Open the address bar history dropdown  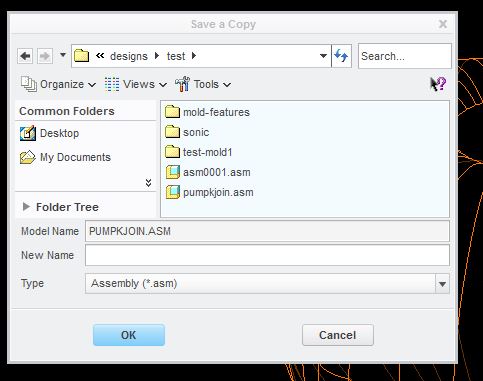pos(323,56)
